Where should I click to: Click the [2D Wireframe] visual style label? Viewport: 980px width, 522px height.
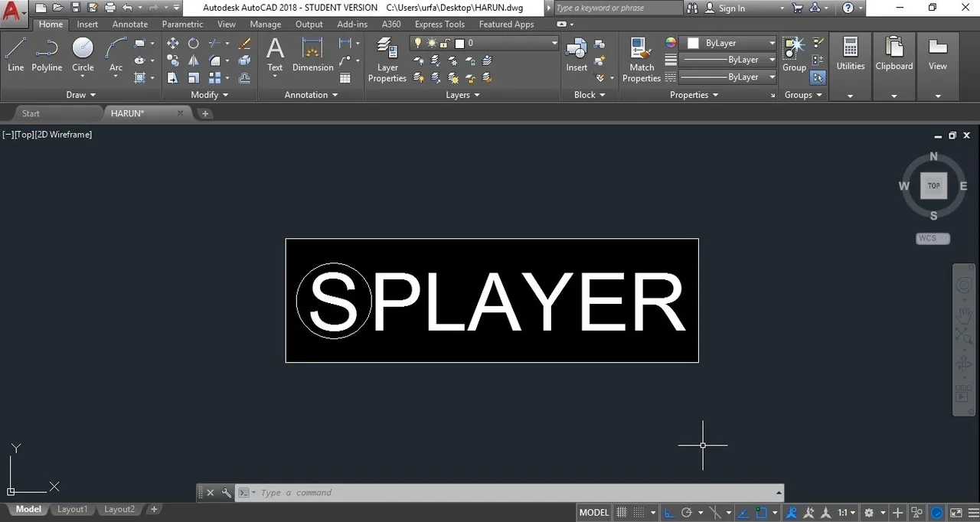(63, 135)
